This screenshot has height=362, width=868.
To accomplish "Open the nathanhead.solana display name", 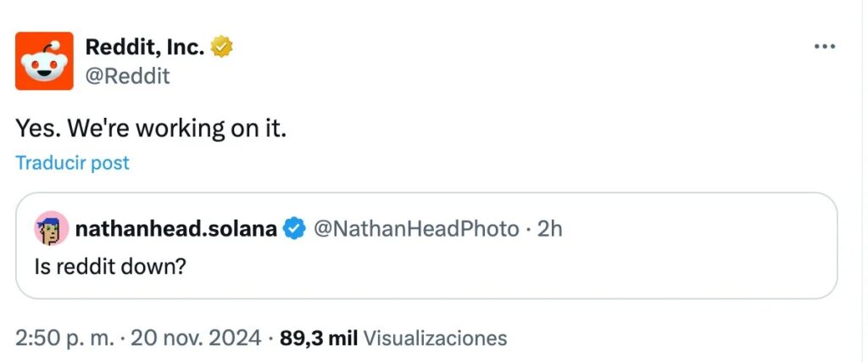I will point(176,228).
